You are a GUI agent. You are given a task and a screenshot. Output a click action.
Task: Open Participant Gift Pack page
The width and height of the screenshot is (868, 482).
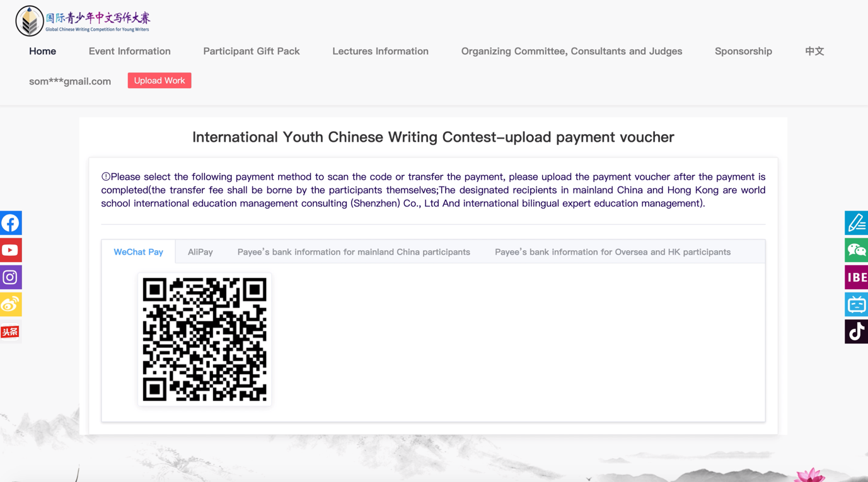tap(252, 51)
